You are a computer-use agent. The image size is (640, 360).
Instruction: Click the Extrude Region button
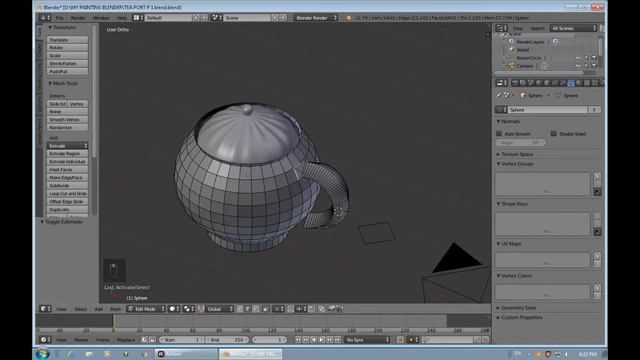[x=67, y=153]
